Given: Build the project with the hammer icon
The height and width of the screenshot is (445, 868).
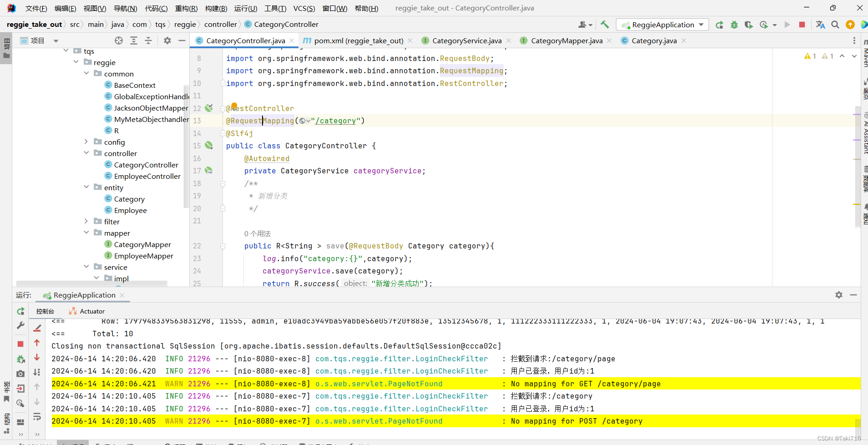Looking at the screenshot, I should pyautogui.click(x=605, y=24).
